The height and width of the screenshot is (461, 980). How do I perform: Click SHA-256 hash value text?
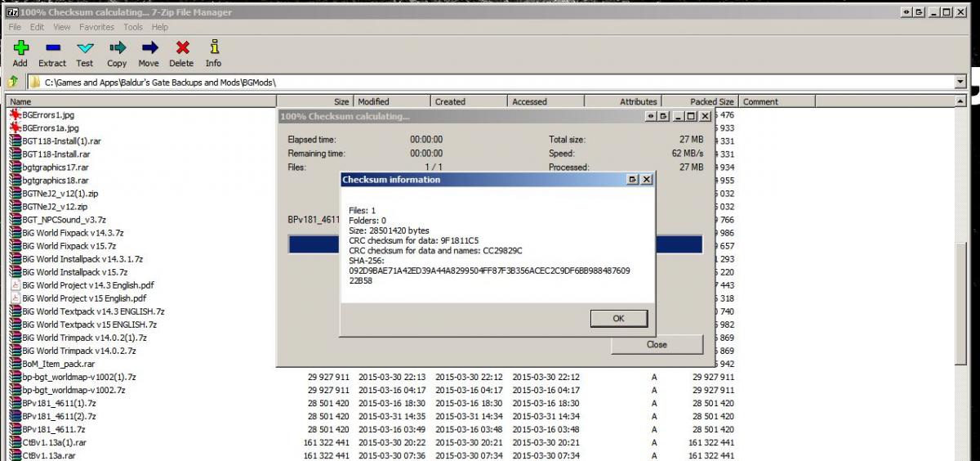(x=489, y=275)
